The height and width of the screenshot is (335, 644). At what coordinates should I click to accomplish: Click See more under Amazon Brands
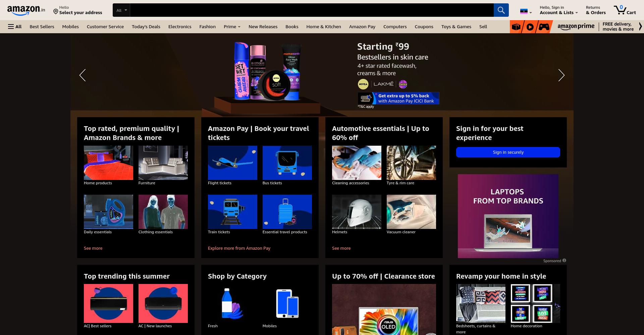click(x=93, y=248)
